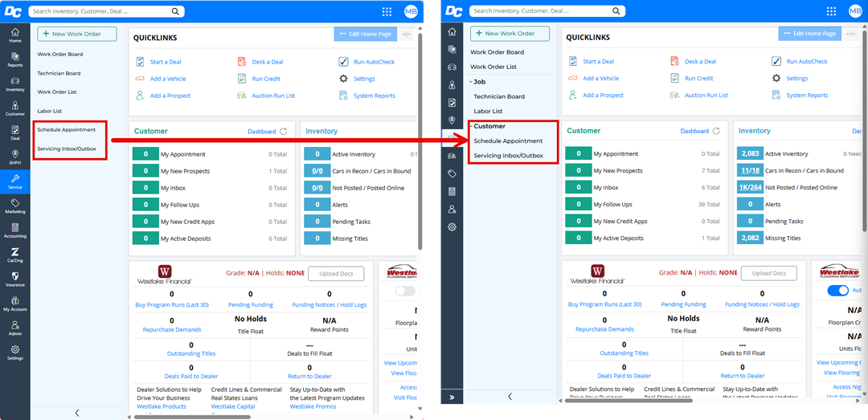Open Insurance in the left screenshot sidebar
868x420 pixels.
[15, 279]
